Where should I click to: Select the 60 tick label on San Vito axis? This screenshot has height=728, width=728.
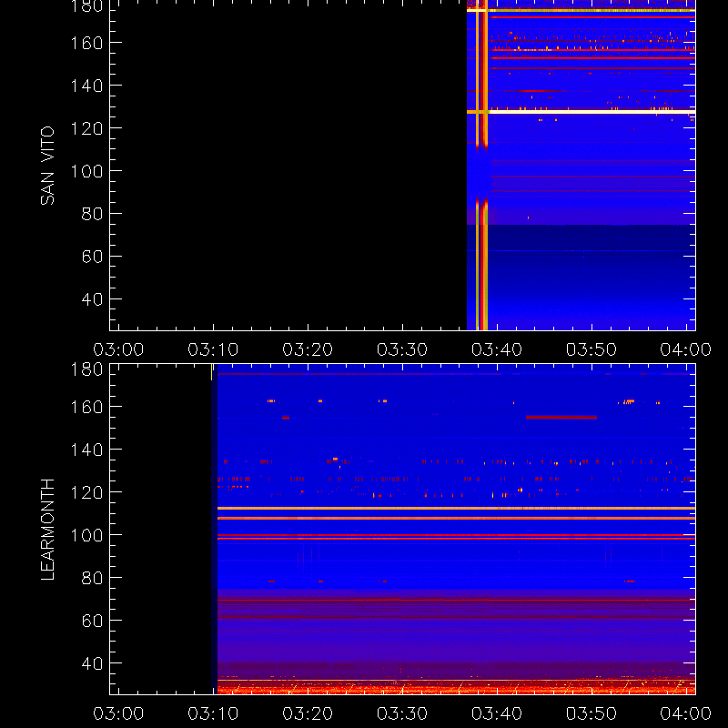pyautogui.click(x=92, y=257)
